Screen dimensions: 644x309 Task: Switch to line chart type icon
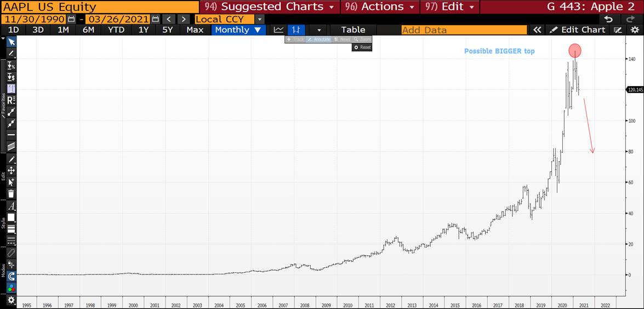tap(279, 30)
